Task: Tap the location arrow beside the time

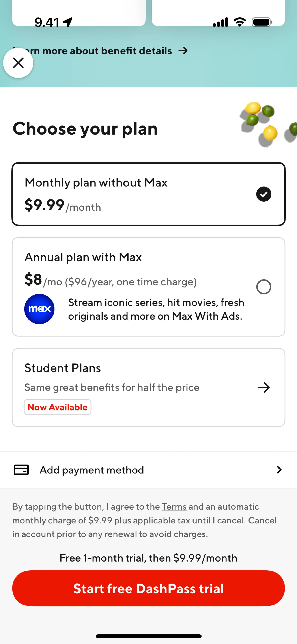Action: coord(68,22)
